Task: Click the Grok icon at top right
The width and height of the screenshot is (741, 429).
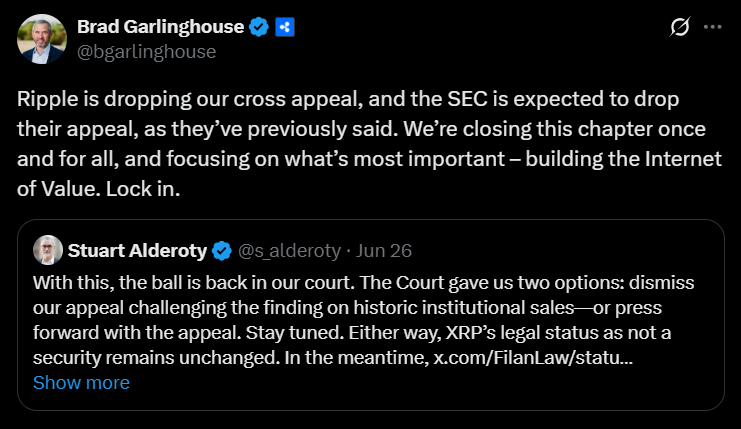Action: pyautogui.click(x=680, y=27)
